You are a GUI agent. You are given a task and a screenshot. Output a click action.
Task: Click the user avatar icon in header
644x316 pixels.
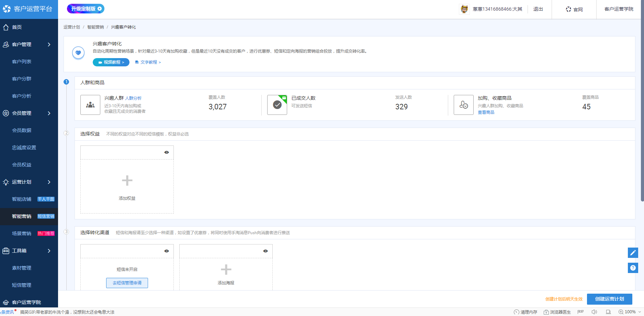pos(464,9)
